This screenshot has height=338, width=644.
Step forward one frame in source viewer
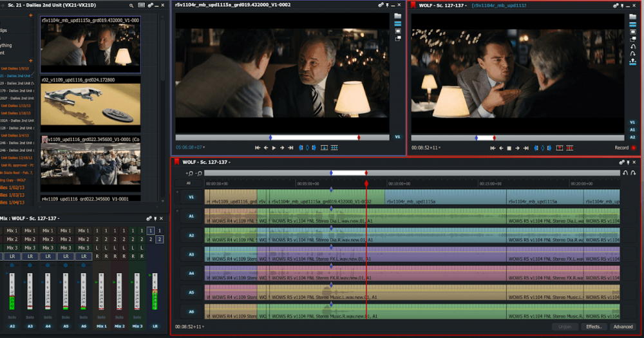282,147
